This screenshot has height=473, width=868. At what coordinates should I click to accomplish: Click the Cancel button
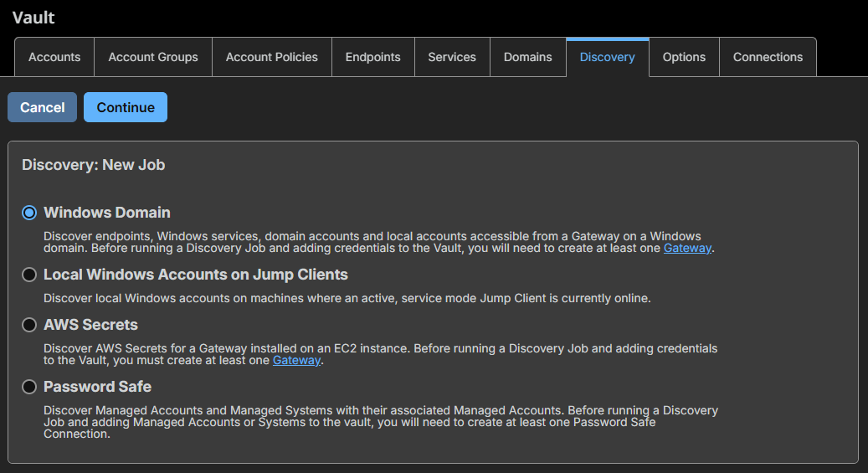(x=42, y=107)
